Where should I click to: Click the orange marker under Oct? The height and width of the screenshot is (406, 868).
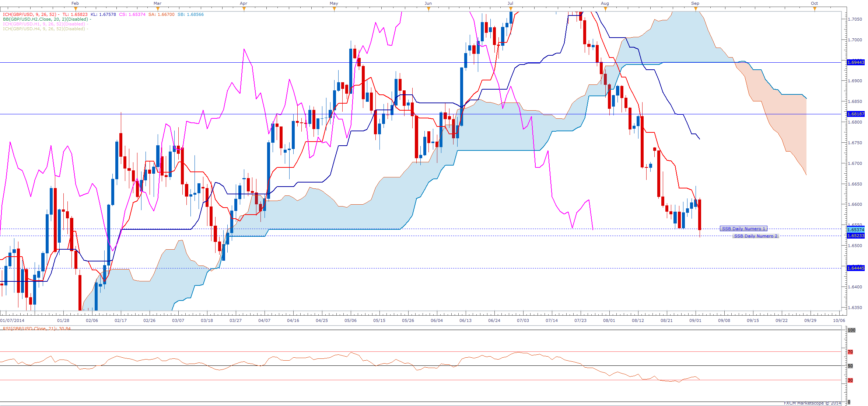point(815,9)
